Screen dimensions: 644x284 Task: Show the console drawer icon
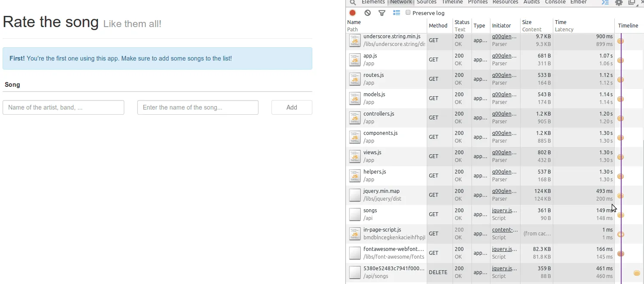(x=605, y=3)
